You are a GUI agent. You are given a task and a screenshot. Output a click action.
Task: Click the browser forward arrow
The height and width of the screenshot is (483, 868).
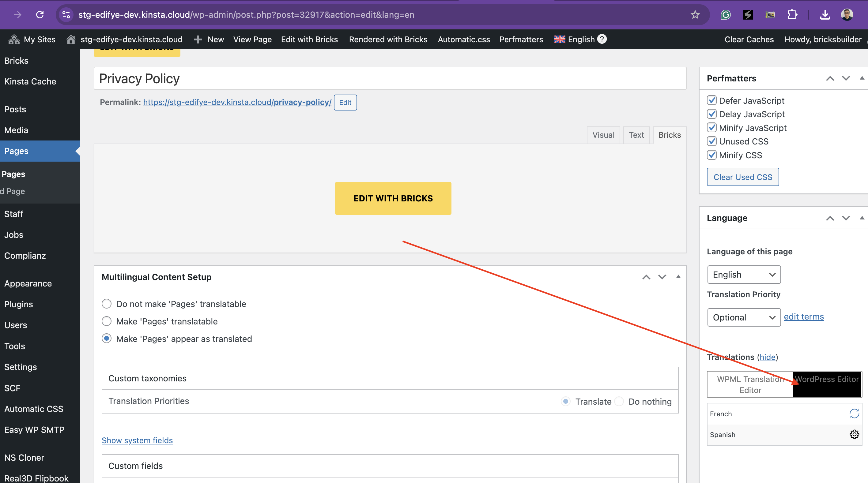tap(17, 14)
